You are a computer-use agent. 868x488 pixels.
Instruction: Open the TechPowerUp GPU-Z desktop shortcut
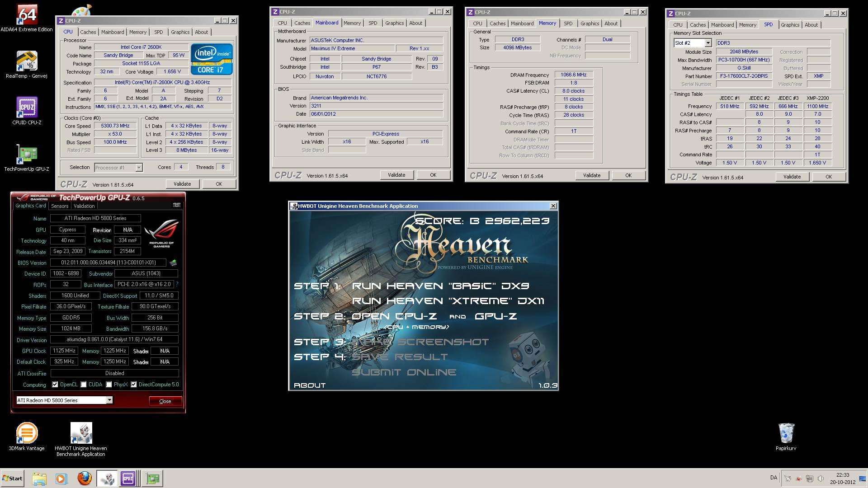click(27, 157)
